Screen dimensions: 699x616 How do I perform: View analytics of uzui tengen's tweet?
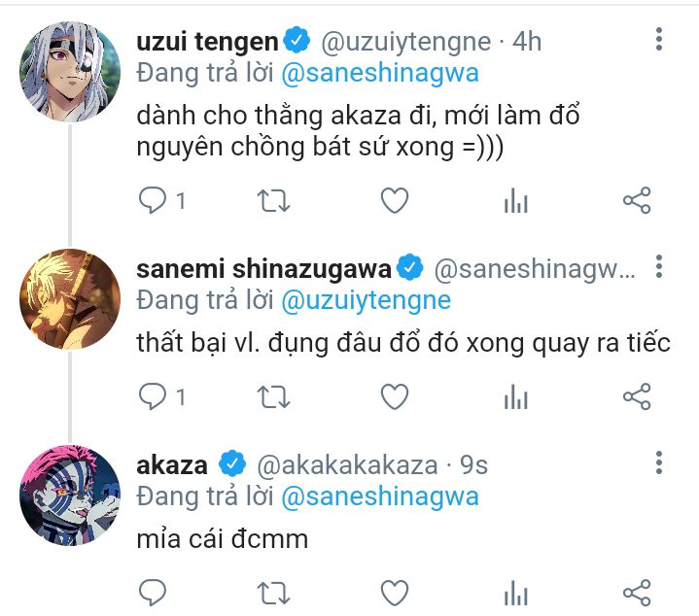point(515,201)
